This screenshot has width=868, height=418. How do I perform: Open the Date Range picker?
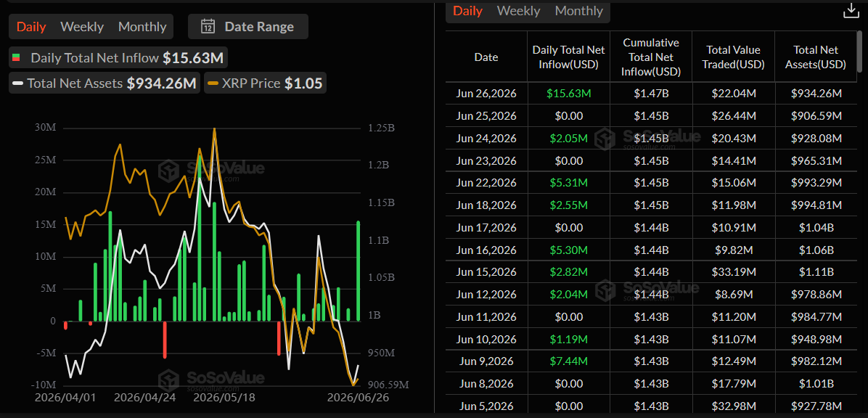248,27
